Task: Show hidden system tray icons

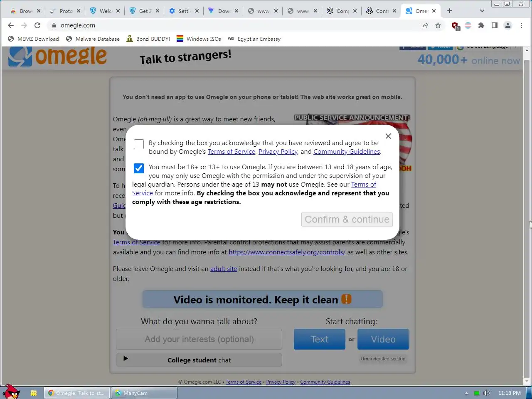Action: [466, 393]
